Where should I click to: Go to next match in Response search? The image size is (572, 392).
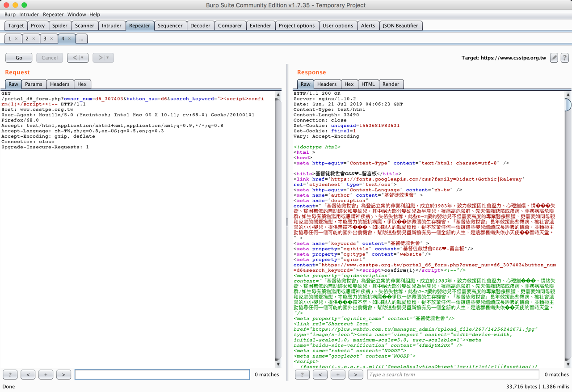(356, 375)
